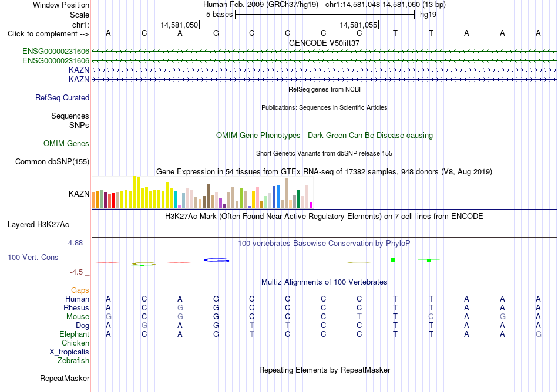The height and width of the screenshot is (392, 558).
Task: Click the GENCODE V50lift37 track title
Action: pyautogui.click(x=324, y=43)
